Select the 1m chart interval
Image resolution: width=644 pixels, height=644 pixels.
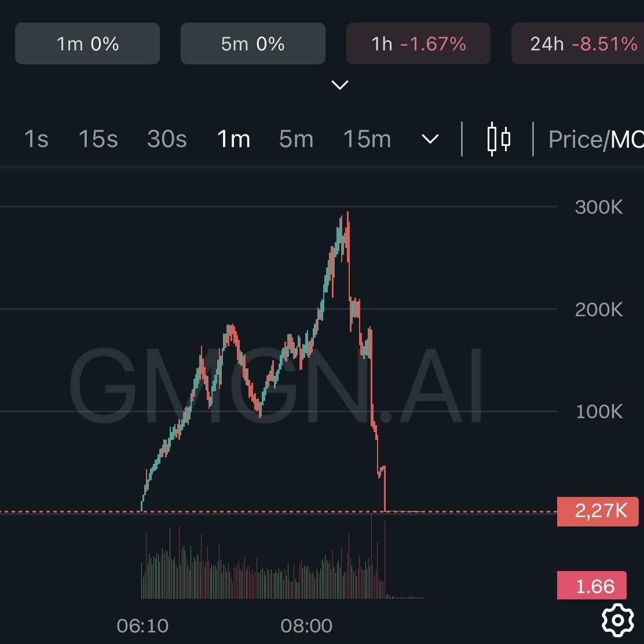[233, 140]
